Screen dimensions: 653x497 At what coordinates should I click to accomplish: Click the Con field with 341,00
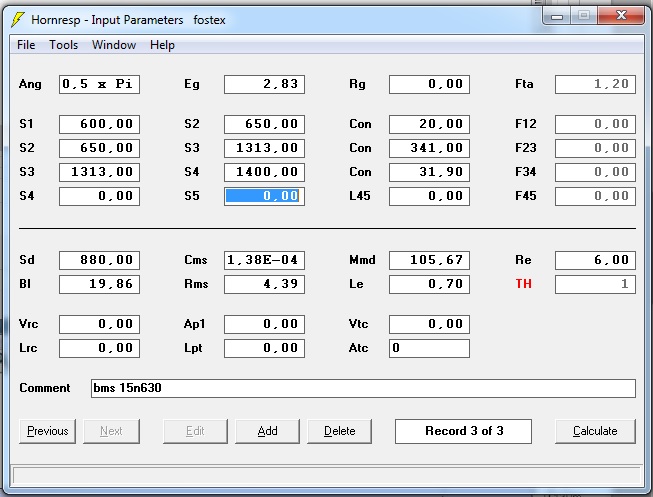pyautogui.click(x=429, y=148)
